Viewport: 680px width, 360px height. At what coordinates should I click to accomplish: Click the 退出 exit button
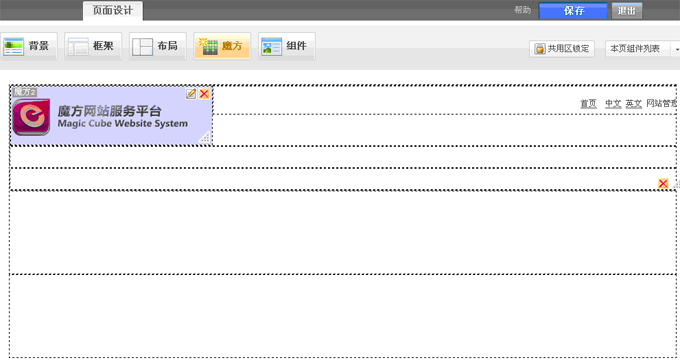pyautogui.click(x=627, y=11)
